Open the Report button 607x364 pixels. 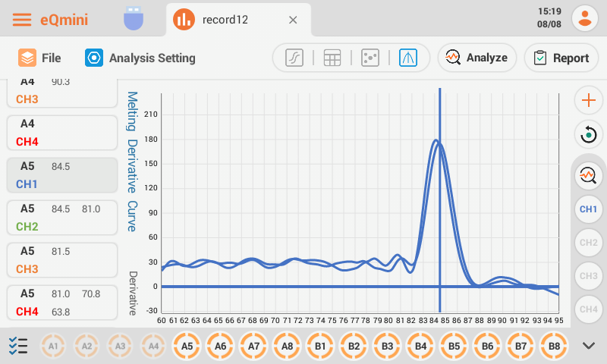(x=561, y=58)
